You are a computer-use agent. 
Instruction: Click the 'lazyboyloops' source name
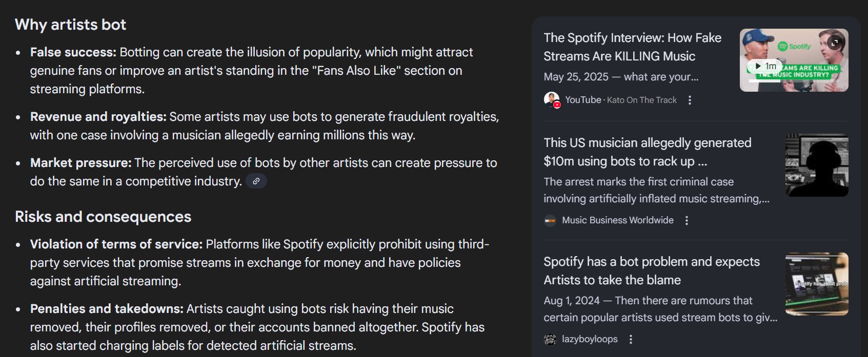pyautogui.click(x=590, y=339)
